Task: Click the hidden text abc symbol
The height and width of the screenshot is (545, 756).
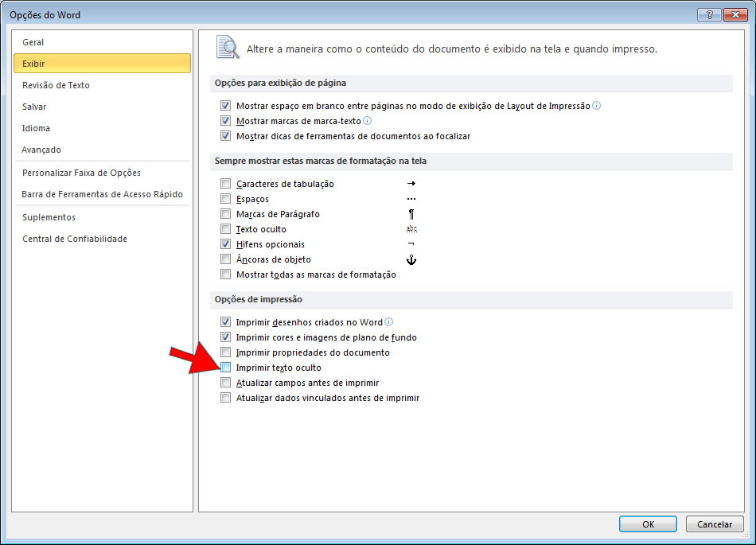Action: tap(411, 229)
